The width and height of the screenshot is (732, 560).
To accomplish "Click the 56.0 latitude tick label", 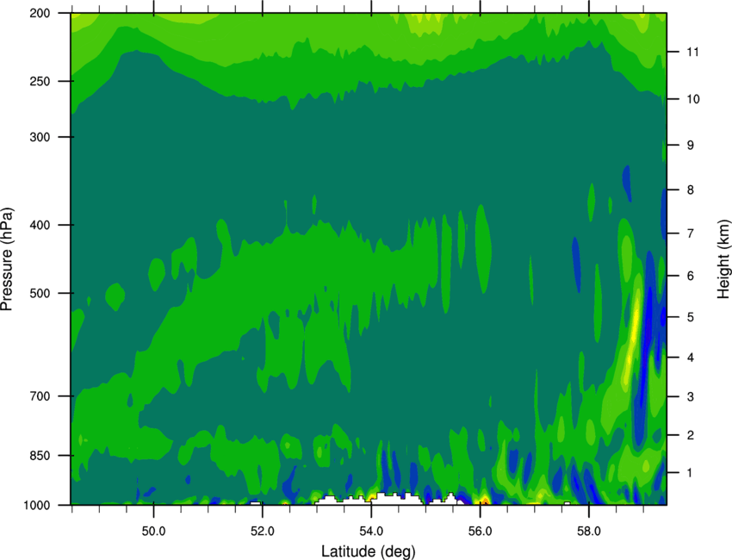I will pyautogui.click(x=480, y=532).
